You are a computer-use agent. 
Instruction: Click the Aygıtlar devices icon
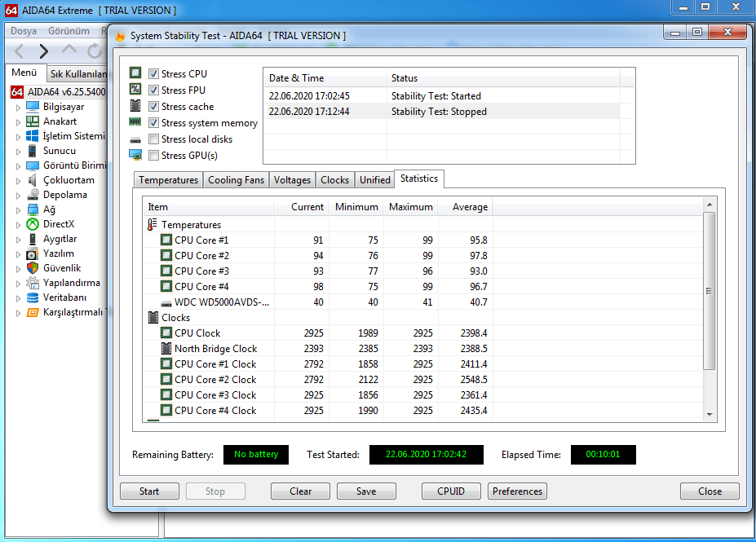[33, 239]
